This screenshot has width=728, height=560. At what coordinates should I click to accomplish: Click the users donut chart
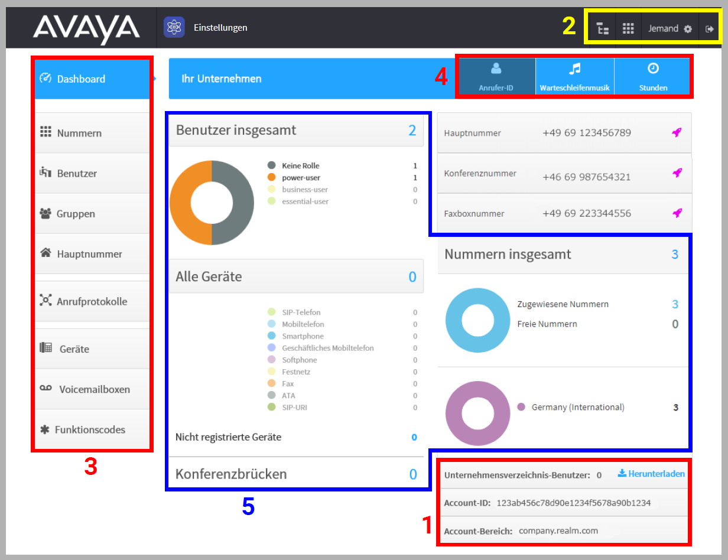(x=212, y=203)
